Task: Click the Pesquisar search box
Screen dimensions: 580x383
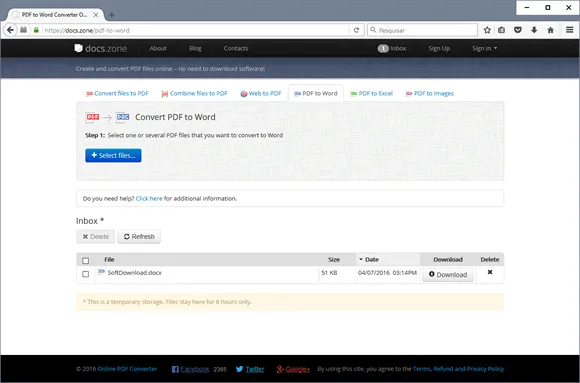Action: click(x=422, y=30)
